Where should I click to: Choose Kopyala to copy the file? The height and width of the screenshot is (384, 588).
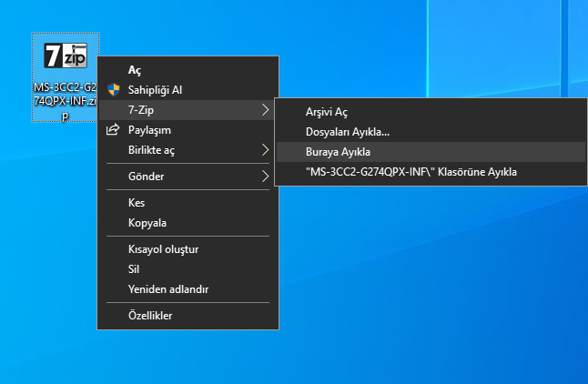[x=188, y=223]
